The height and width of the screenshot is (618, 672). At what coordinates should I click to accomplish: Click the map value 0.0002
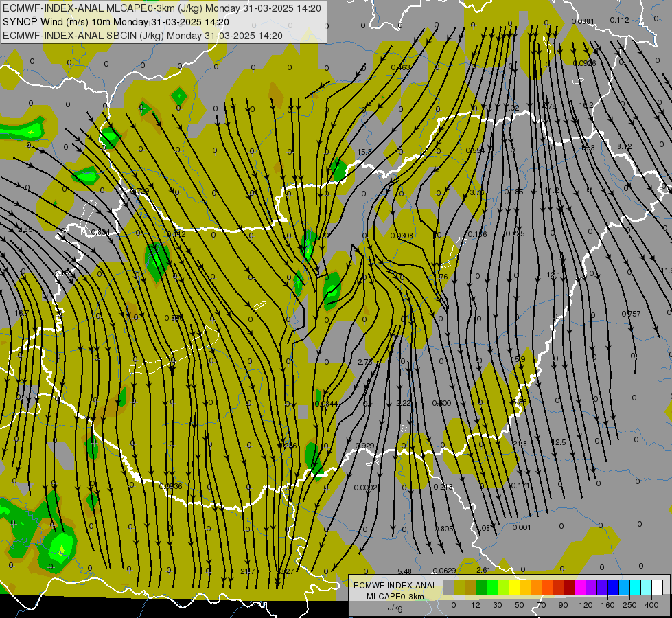(366, 488)
